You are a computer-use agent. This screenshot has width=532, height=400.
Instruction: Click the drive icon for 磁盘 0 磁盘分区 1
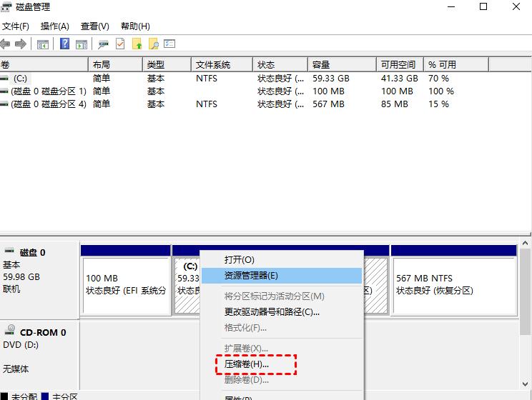pyautogui.click(x=4, y=91)
